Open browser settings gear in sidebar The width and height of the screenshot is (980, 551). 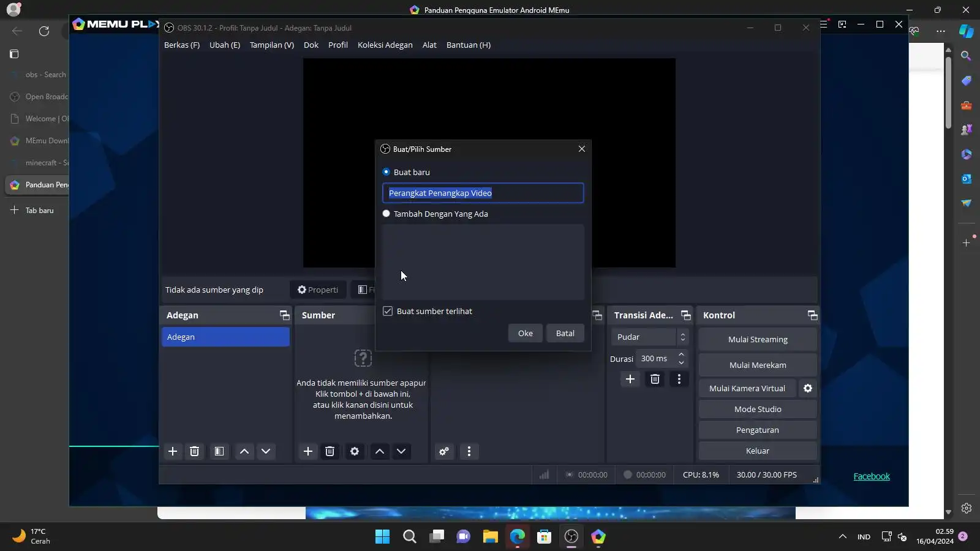967,508
